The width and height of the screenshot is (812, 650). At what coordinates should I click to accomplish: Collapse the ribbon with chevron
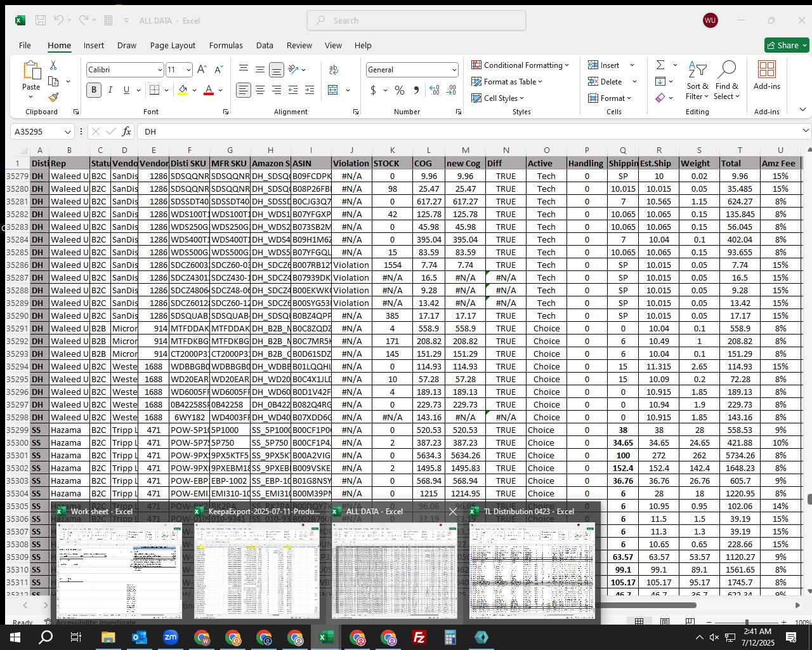802,109
